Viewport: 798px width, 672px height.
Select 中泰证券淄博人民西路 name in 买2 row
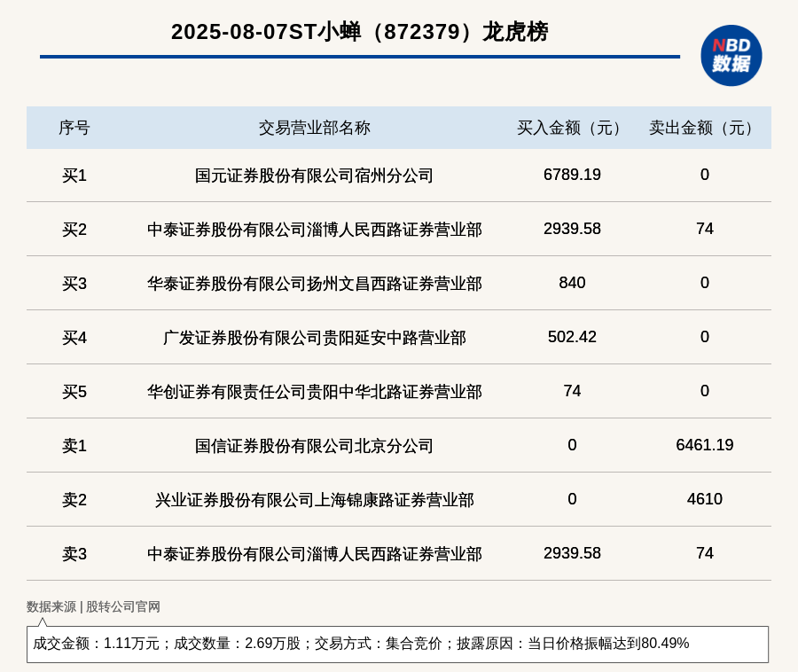click(x=315, y=230)
